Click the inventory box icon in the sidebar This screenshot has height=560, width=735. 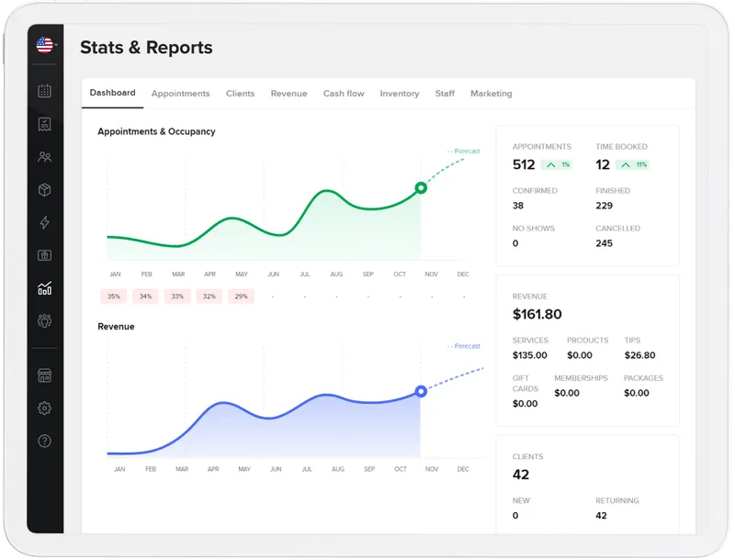42,189
